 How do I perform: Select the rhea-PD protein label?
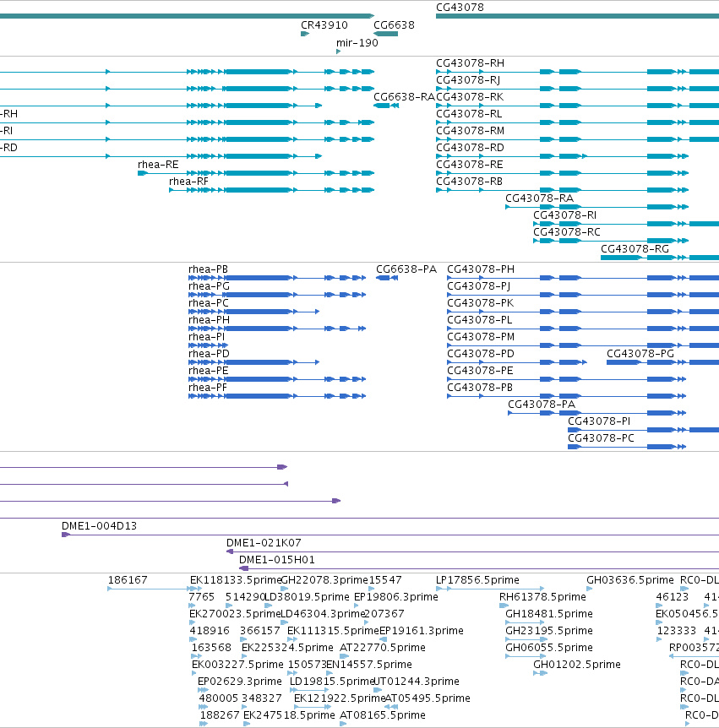(x=209, y=354)
